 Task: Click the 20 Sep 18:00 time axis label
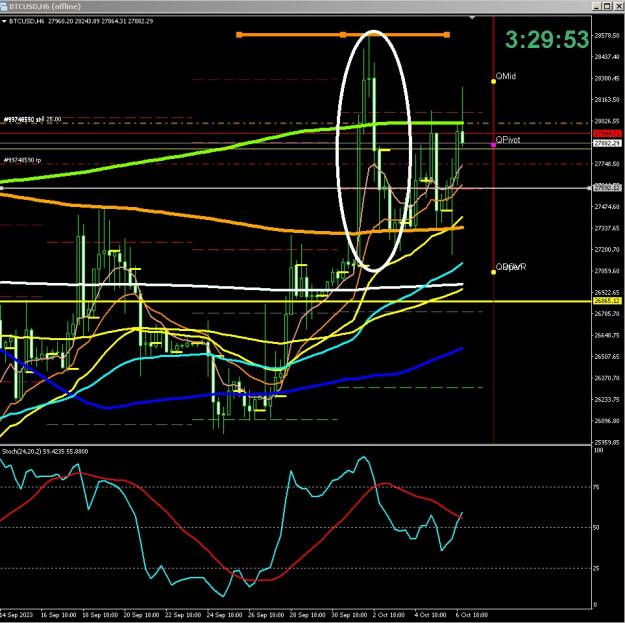coord(141,615)
